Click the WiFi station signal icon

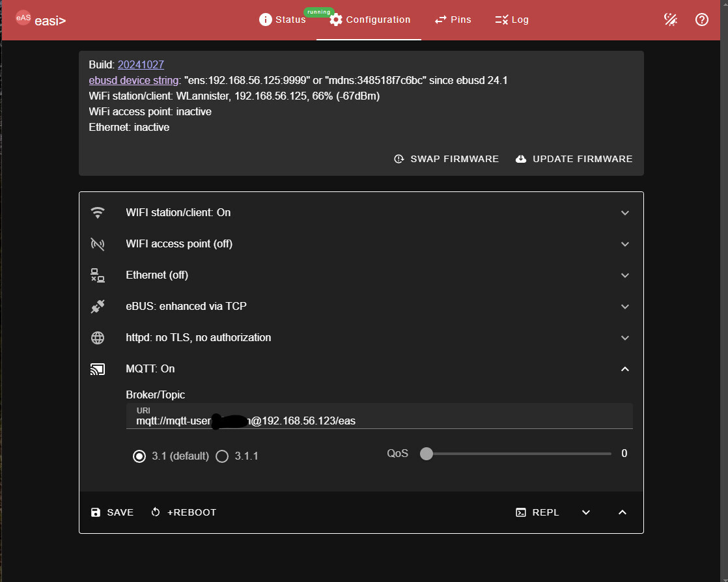pos(98,213)
